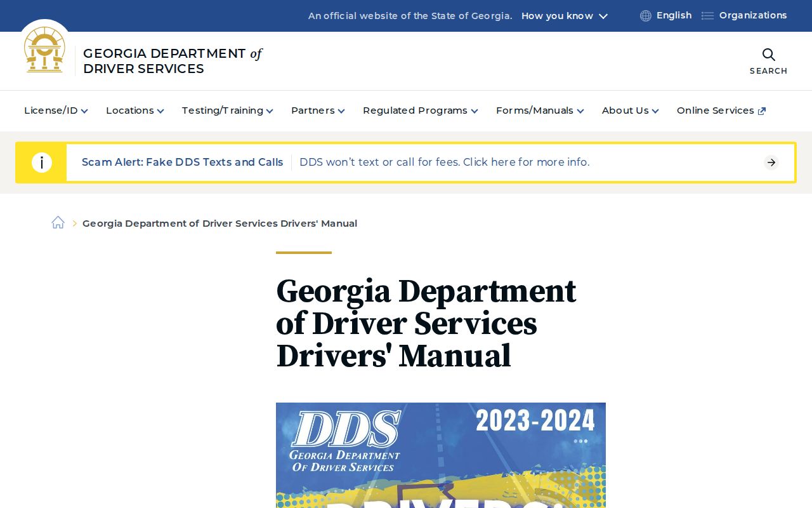
Task: Click the globe language icon
Action: tap(646, 16)
